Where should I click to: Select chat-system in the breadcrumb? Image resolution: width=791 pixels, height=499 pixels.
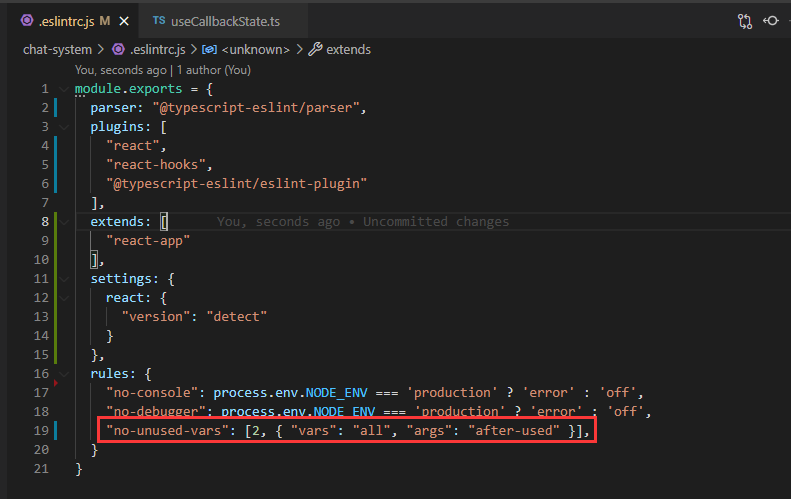58,49
